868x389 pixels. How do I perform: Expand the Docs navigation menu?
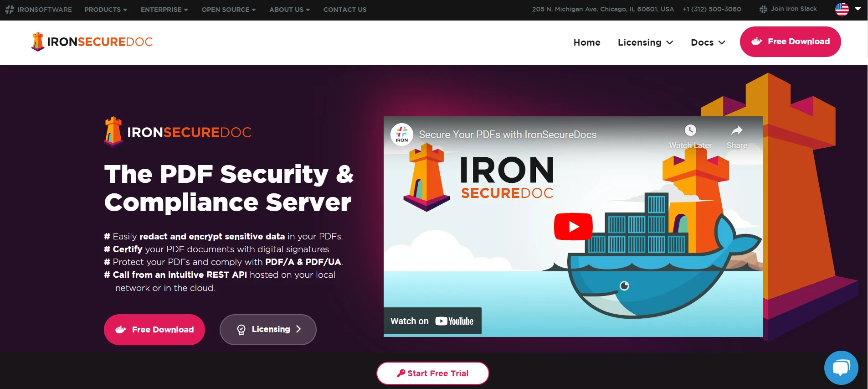click(708, 42)
